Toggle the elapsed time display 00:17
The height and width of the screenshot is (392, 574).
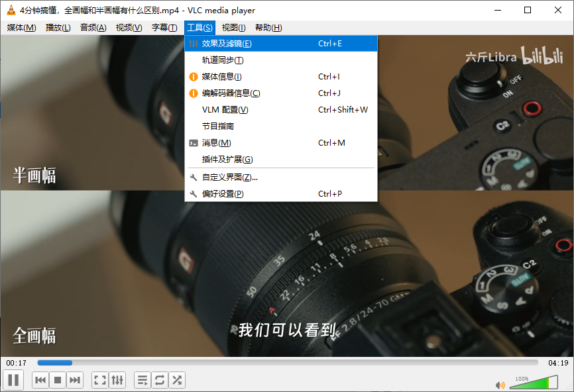click(x=17, y=363)
